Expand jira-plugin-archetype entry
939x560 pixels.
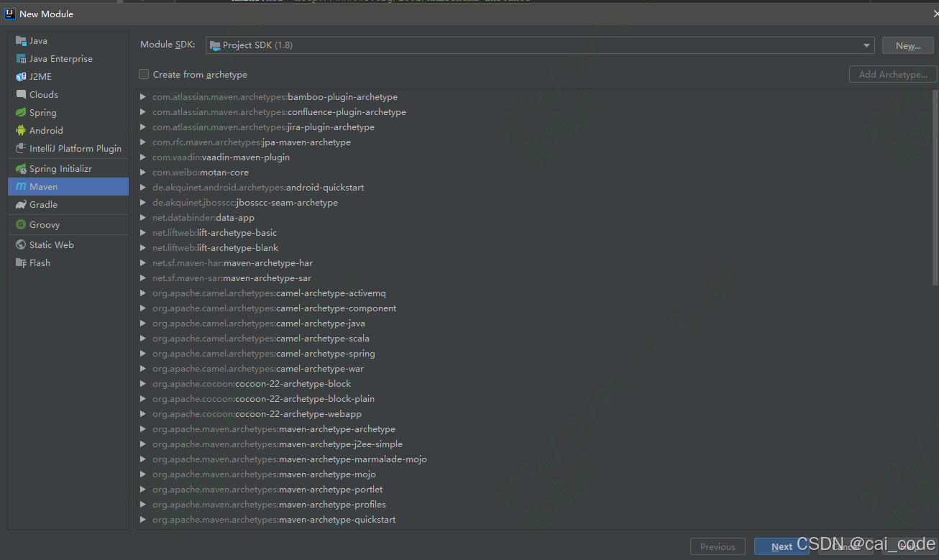143,127
